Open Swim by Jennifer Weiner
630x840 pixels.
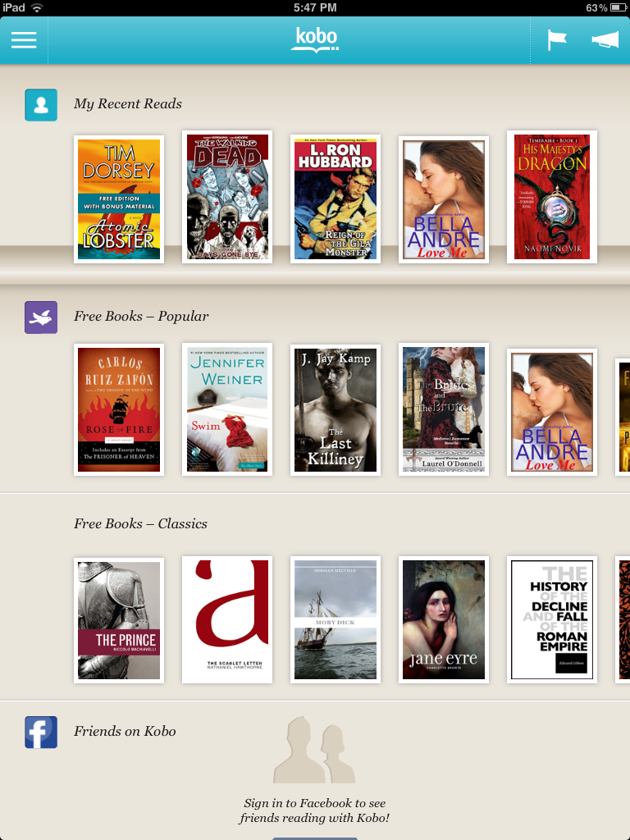(x=227, y=409)
